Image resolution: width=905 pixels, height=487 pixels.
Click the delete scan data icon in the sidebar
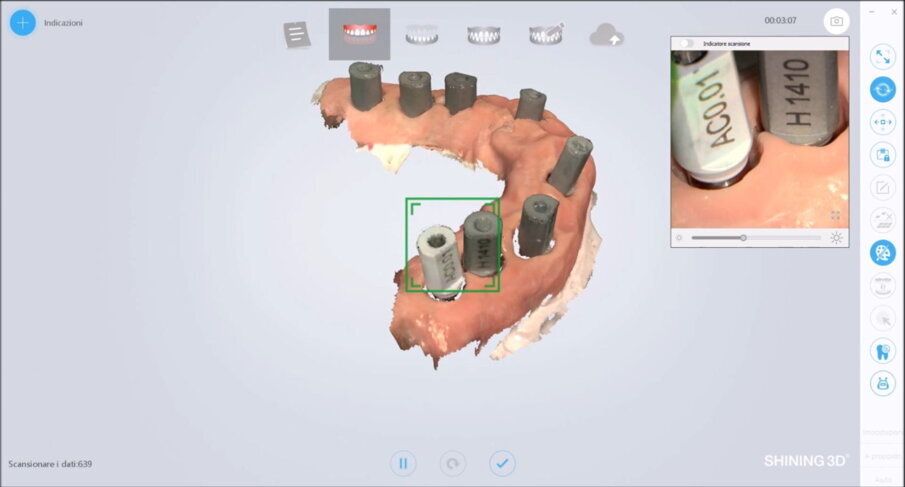click(x=882, y=220)
